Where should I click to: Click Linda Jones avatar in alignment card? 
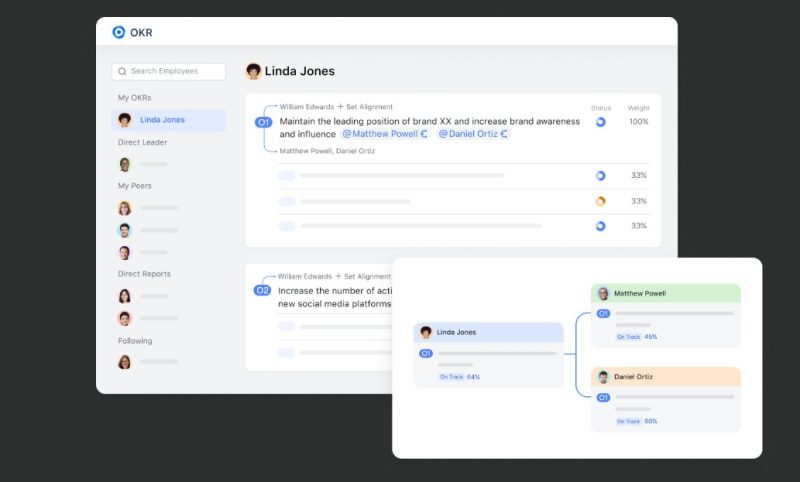426,332
